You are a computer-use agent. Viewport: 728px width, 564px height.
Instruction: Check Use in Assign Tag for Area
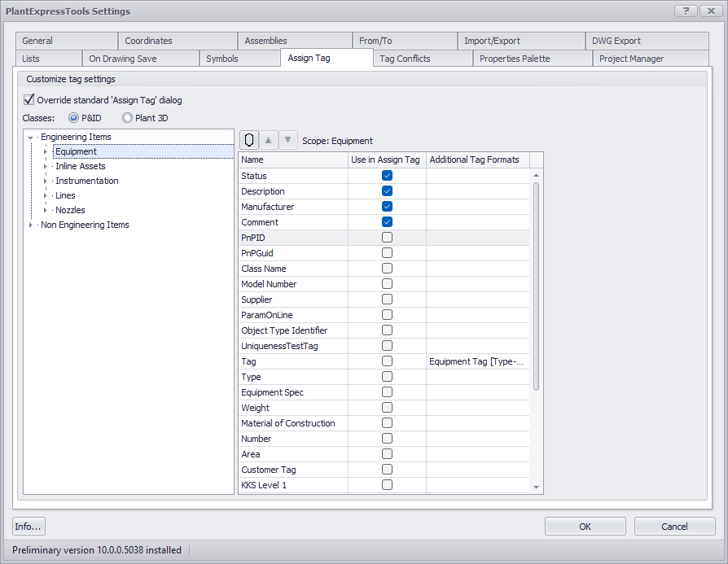pyautogui.click(x=387, y=454)
